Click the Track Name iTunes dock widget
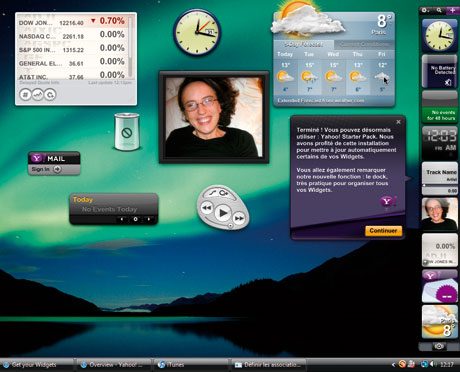This screenshot has width=460, height=372. [x=440, y=178]
